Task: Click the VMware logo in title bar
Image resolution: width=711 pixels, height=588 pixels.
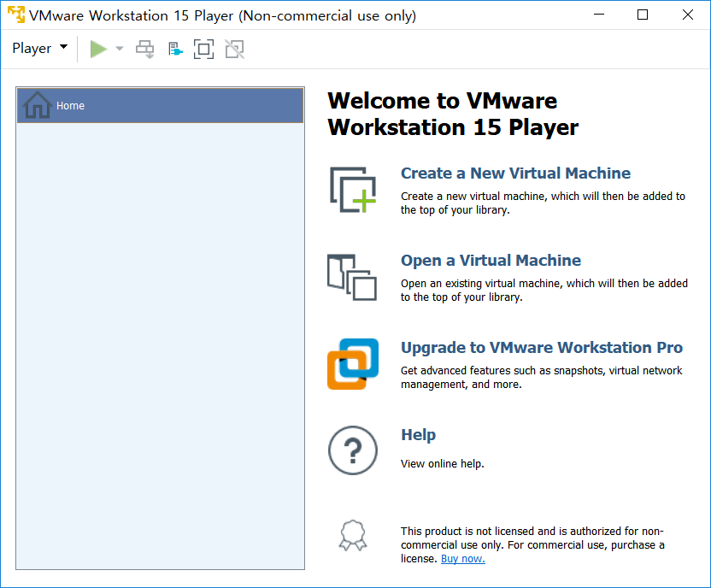Action: tap(16, 15)
